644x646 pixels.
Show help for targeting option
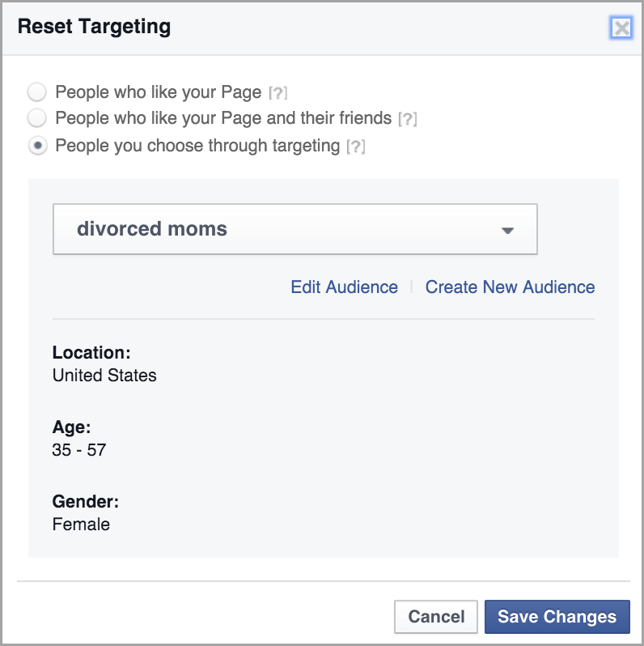356,147
